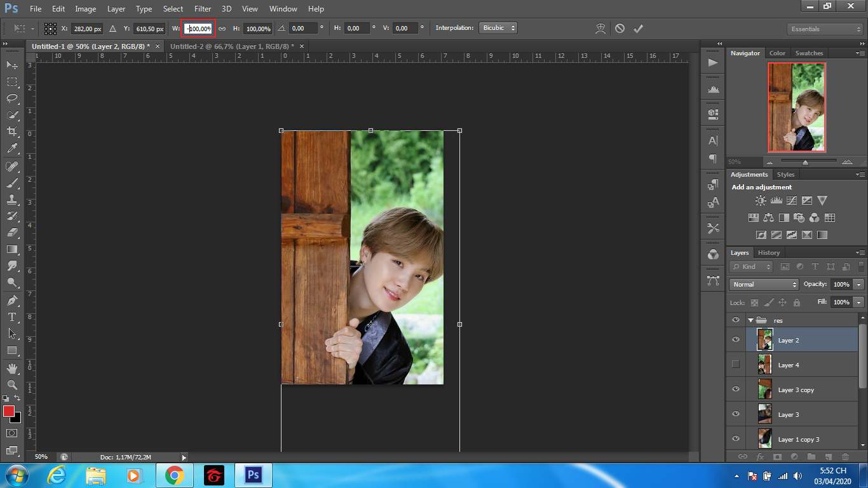The height and width of the screenshot is (488, 868).
Task: Switch to warp mode icon
Action: point(600,29)
